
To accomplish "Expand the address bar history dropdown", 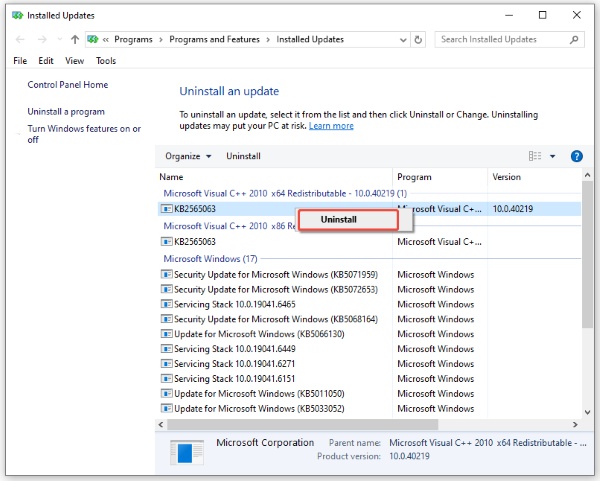I will pos(403,40).
